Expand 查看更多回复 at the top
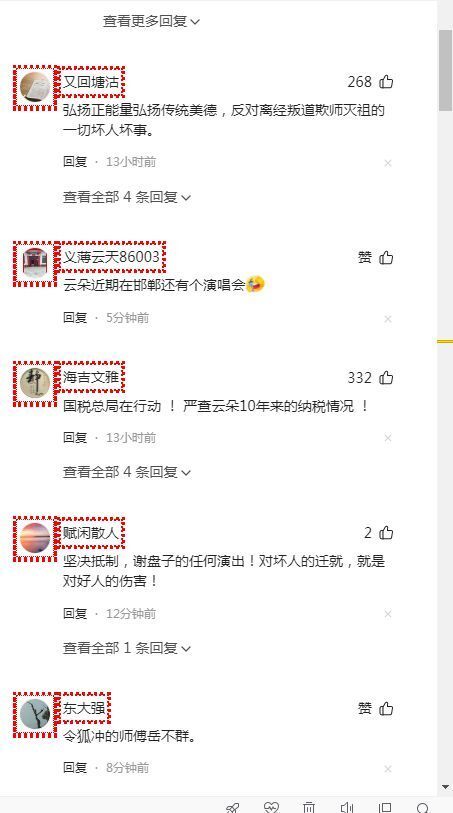 tap(151, 21)
